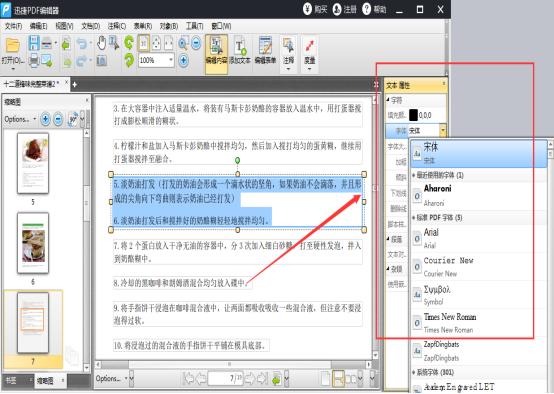Open the font name dropdown arrow

click(443, 131)
